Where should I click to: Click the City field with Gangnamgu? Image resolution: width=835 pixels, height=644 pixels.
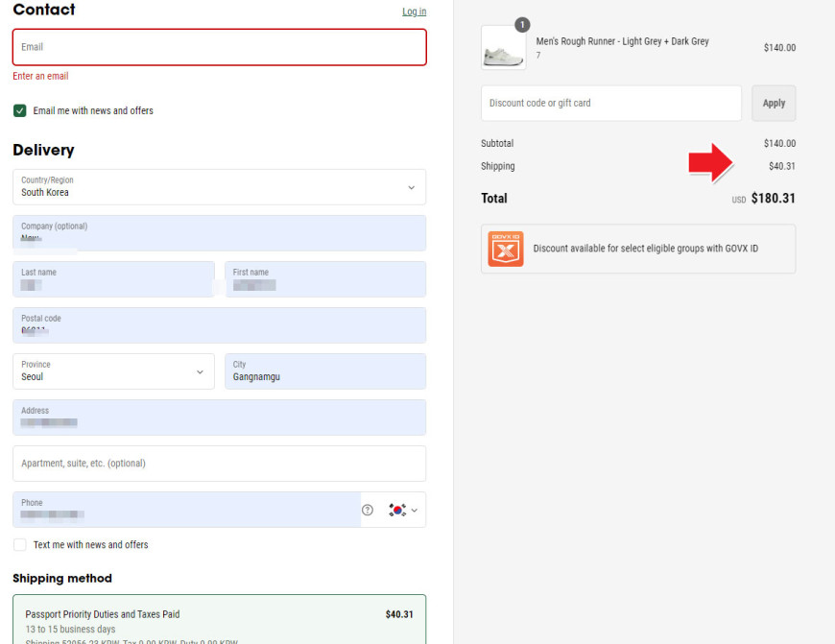point(324,371)
